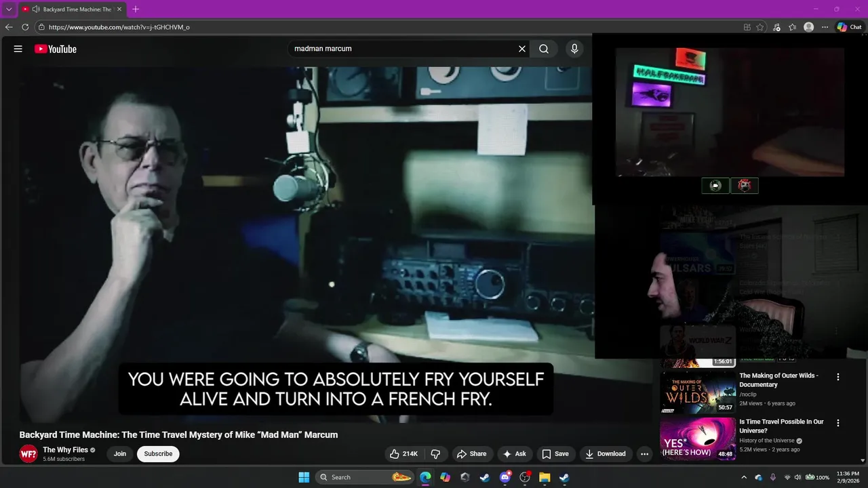Mute tab using the speaker icon
This screenshot has height=488, width=868.
coord(35,9)
